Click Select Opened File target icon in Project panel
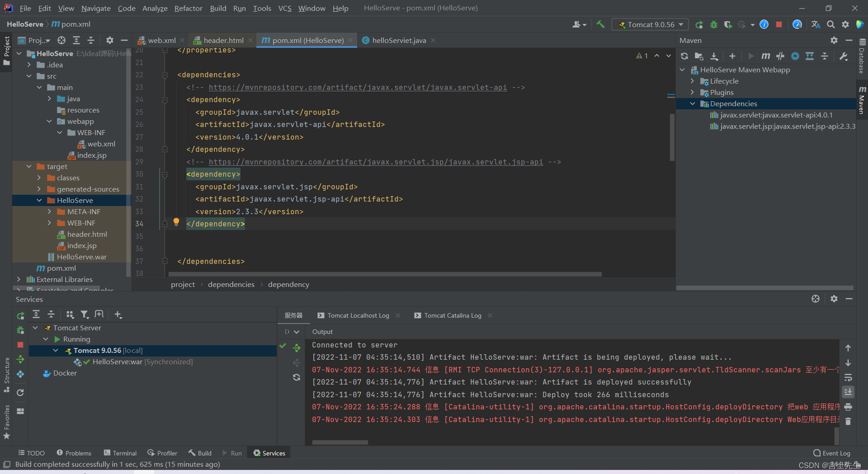Viewport: 868px width, 474px height. point(61,40)
